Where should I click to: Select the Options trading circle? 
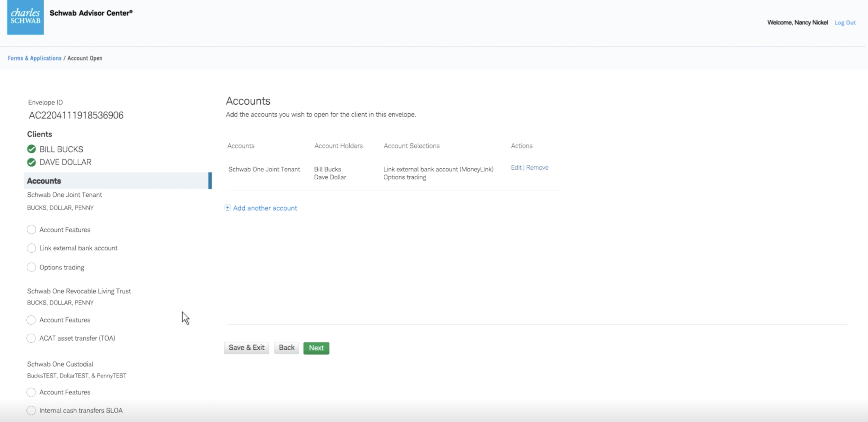click(31, 267)
